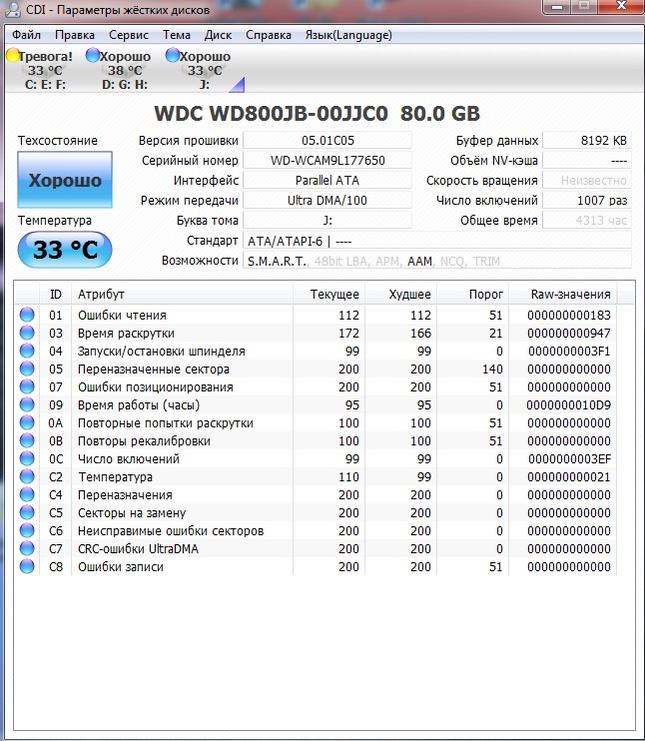Viewport: 645px width, 741px height.
Task: Click the Текущее column header
Action: click(x=329, y=294)
